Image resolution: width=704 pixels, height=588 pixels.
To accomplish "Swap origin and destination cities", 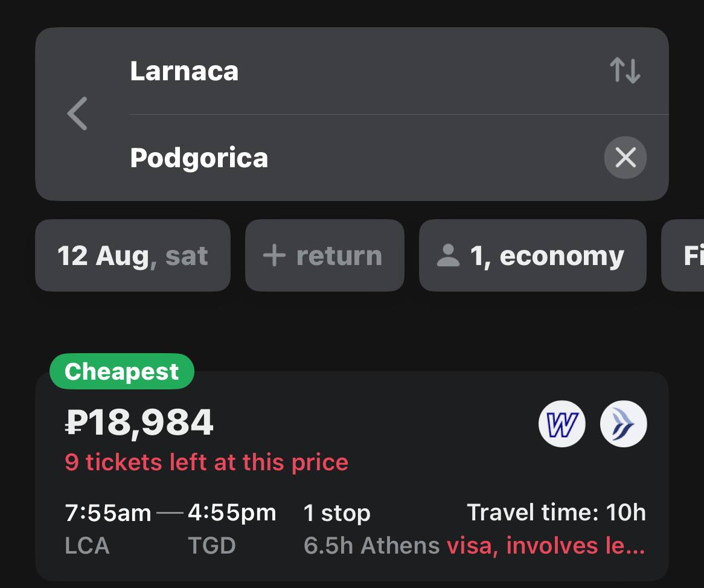I will (x=625, y=71).
